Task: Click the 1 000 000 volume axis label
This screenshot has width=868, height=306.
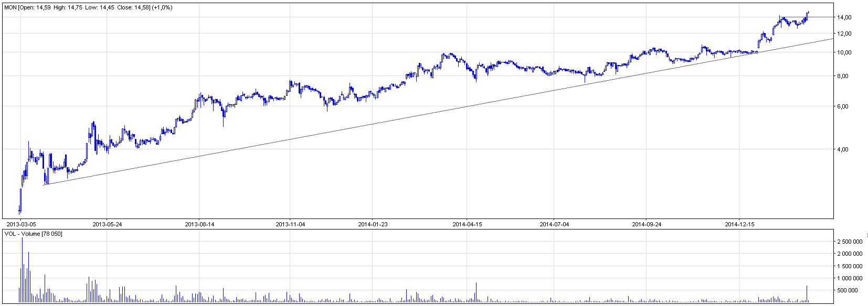Action: 850,278
